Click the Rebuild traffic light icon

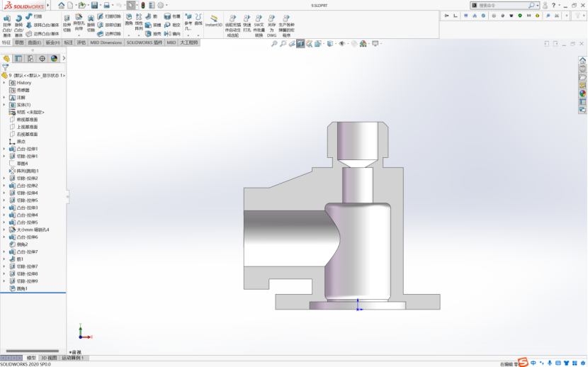(x=142, y=5)
